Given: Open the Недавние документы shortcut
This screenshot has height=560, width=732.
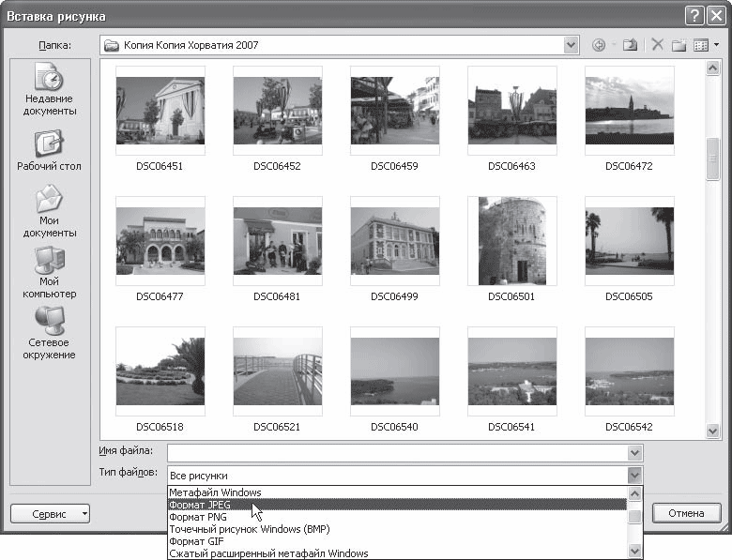Looking at the screenshot, I should (50, 89).
